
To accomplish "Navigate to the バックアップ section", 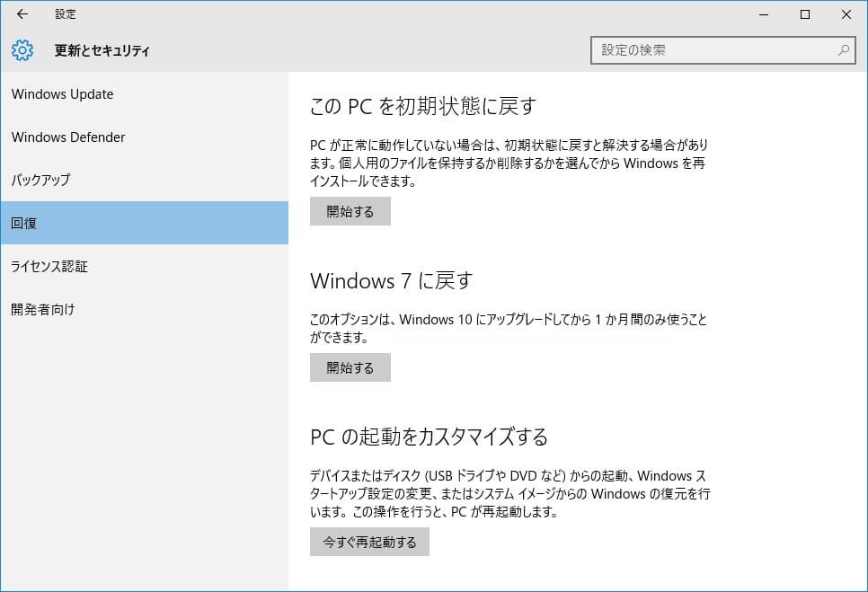I will click(x=42, y=180).
